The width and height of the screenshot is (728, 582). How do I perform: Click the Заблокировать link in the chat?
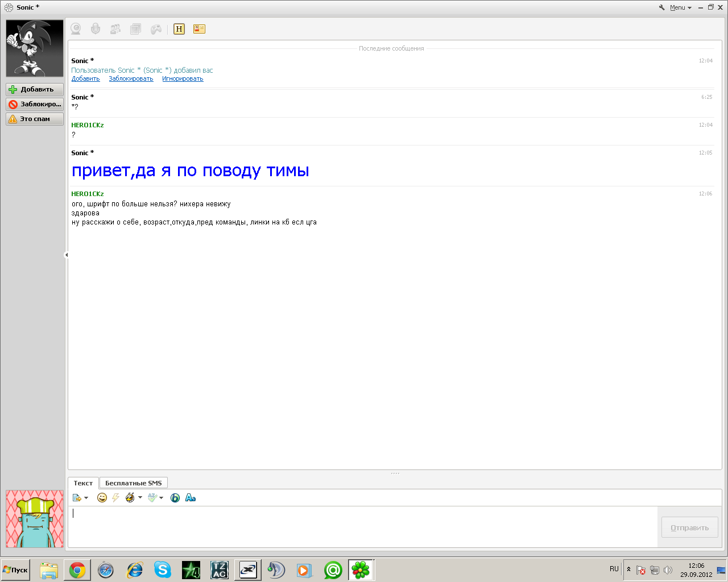131,79
